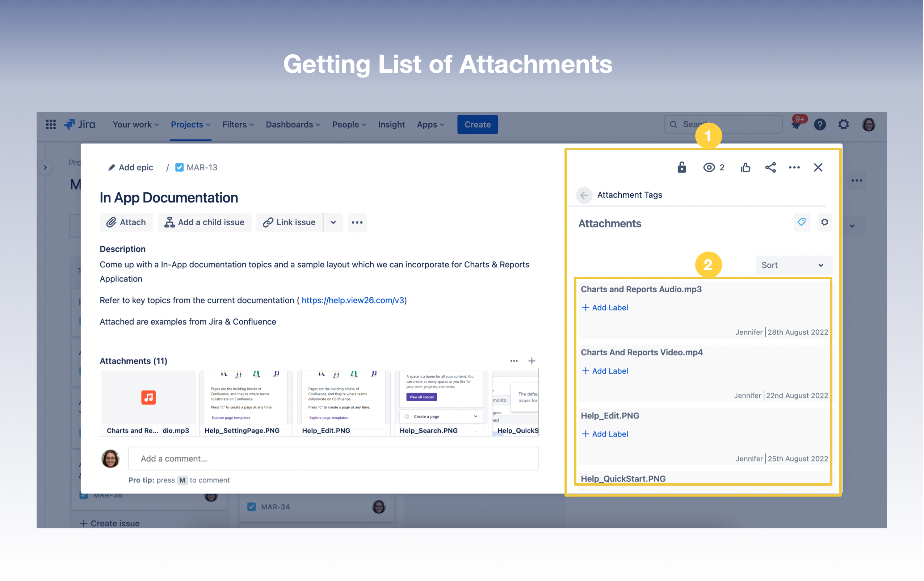This screenshot has height=581, width=924.
Task: Click the issue lock restriction icon
Action: 681,167
